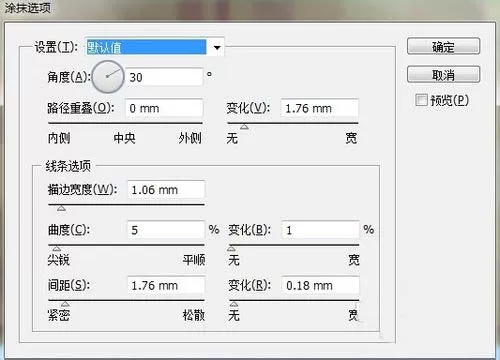Click the 变化(B) slider thumb
The height and width of the screenshot is (360, 500).
(231, 248)
